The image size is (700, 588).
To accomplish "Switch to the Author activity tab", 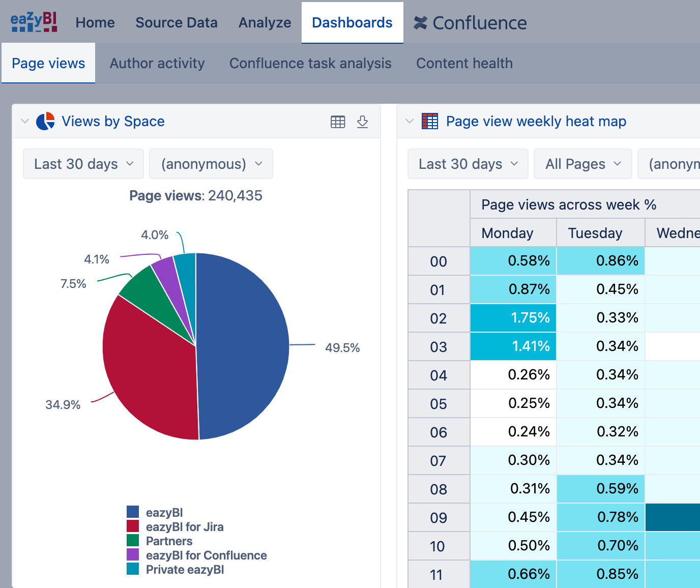I will 157,64.
